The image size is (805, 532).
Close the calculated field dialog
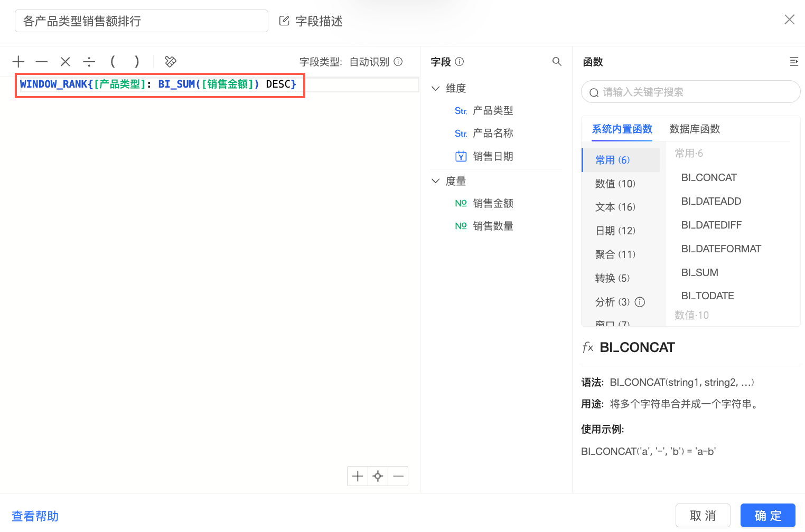tap(790, 20)
